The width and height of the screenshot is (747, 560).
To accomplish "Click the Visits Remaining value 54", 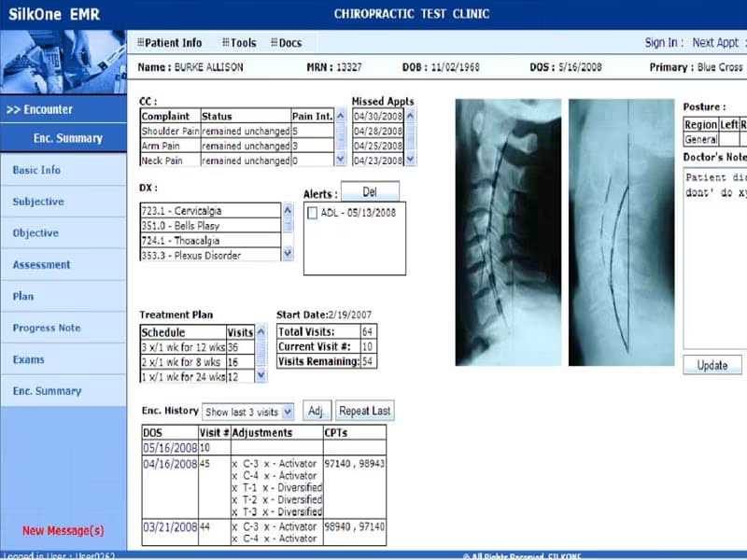I will 367,361.
